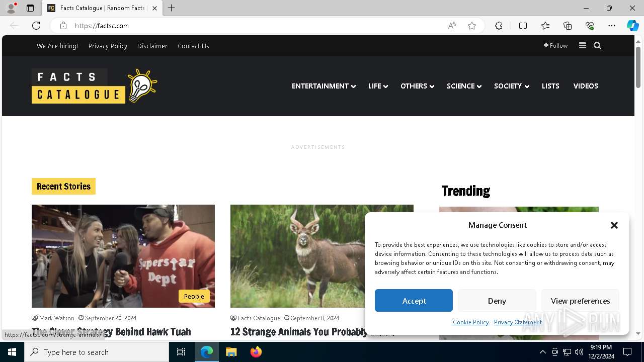Open Task View on taskbar
The image size is (644, 362).
point(181,352)
